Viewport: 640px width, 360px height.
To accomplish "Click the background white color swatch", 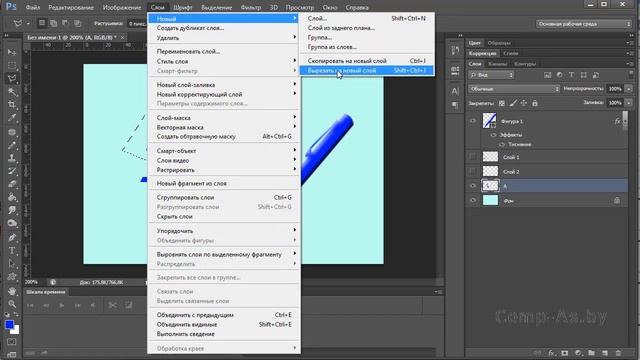I will point(16,331).
